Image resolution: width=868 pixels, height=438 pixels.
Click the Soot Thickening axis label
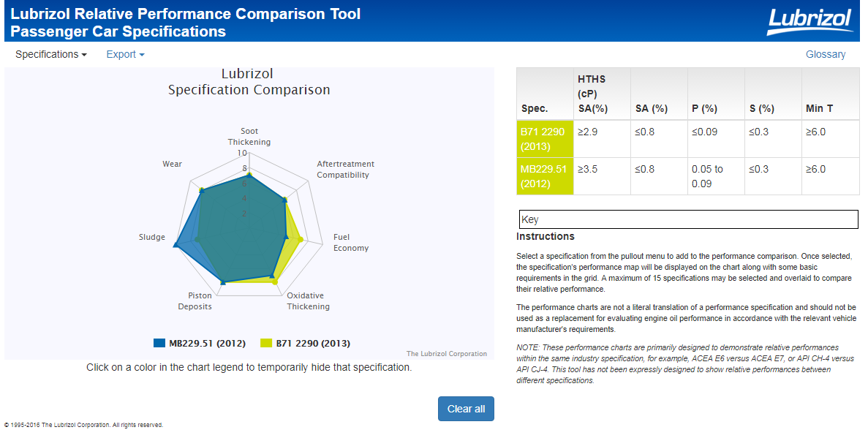point(249,136)
